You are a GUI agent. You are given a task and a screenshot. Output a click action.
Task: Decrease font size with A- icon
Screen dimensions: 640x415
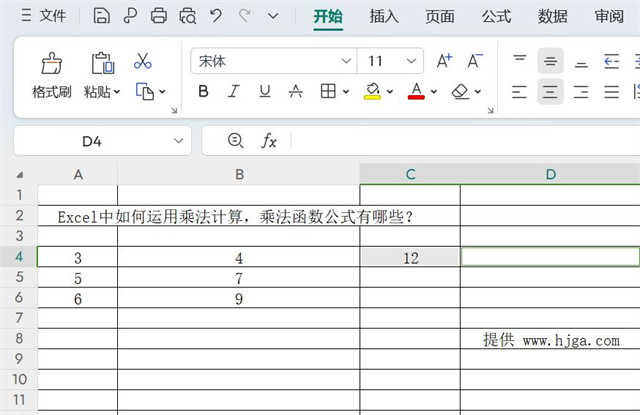coord(475,61)
